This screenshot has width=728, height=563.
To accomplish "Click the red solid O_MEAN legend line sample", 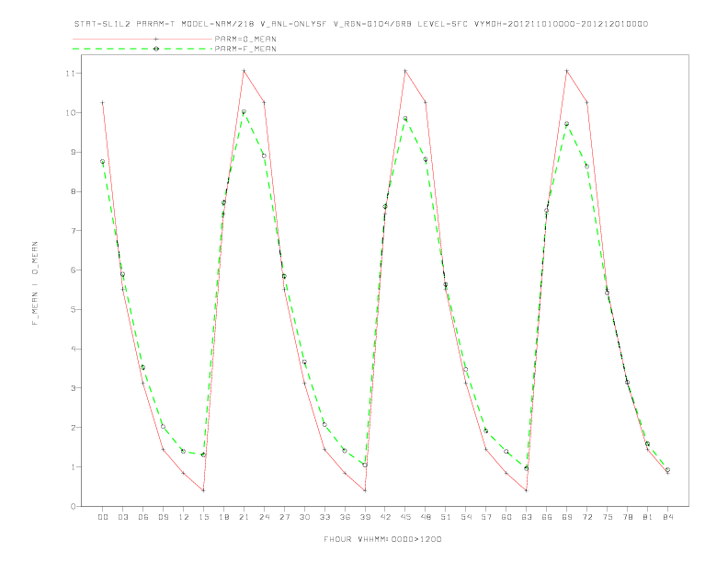I will click(x=142, y=39).
